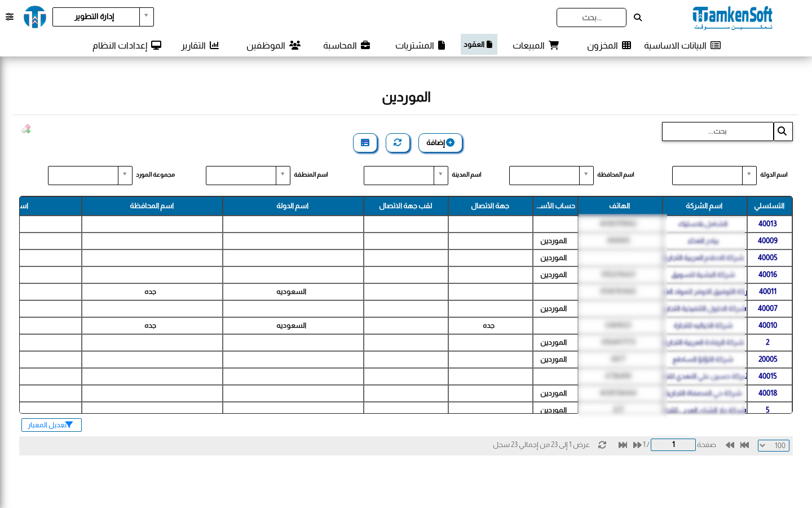The width and height of the screenshot is (812, 508).
Task: Expand the اسم المحافظة filter dropdown
Action: 586,175
